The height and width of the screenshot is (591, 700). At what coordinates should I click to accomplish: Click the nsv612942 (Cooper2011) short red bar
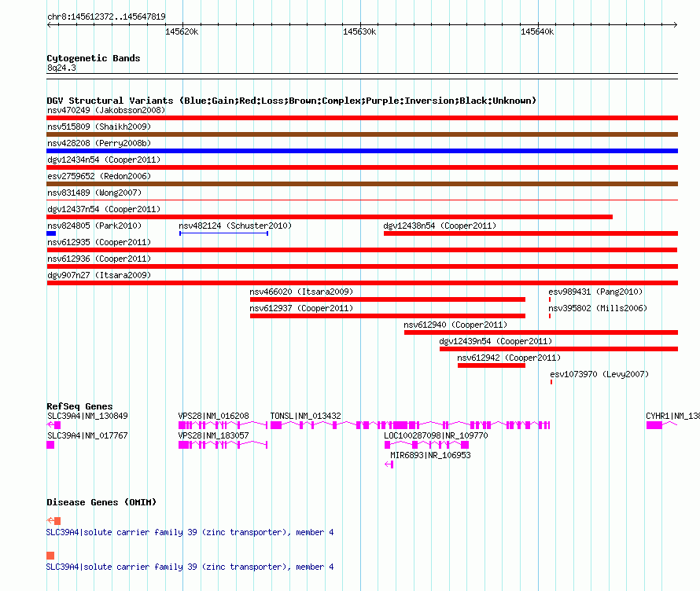(x=492, y=365)
